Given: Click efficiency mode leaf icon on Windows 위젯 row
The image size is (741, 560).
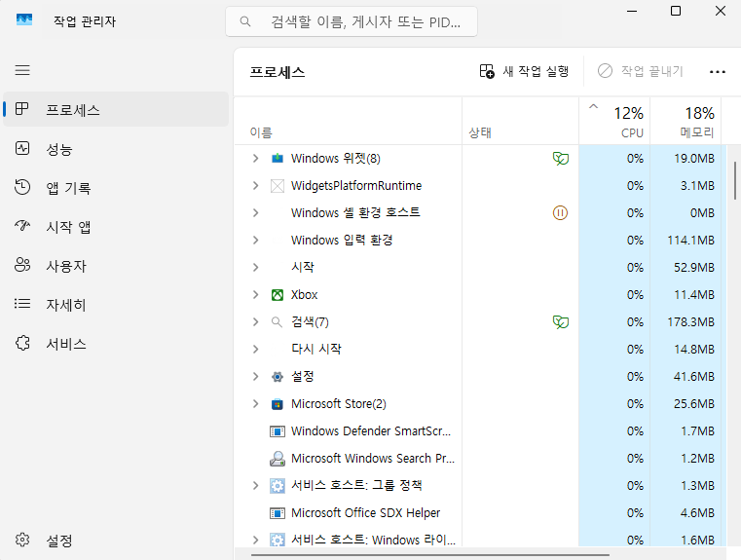Looking at the screenshot, I should pyautogui.click(x=561, y=159).
